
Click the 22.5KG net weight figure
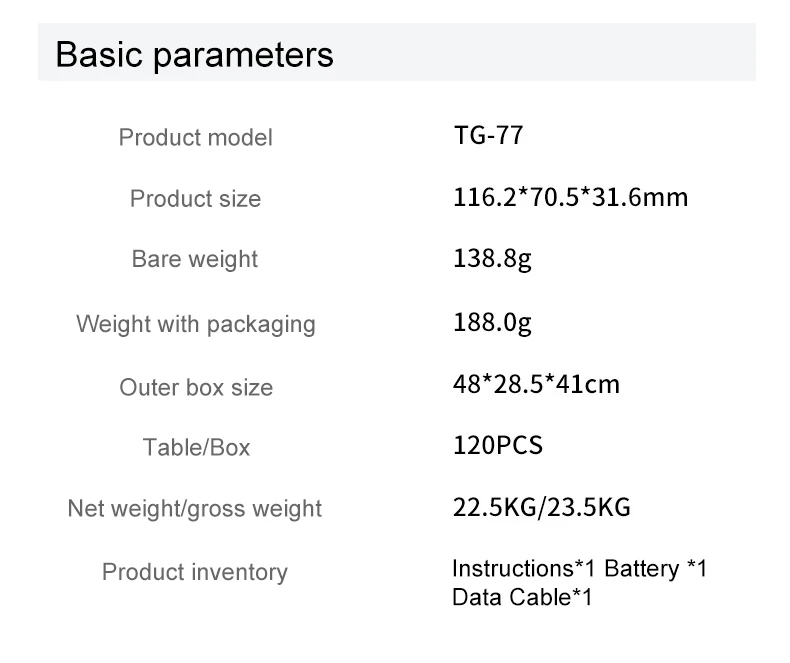pos(494,508)
